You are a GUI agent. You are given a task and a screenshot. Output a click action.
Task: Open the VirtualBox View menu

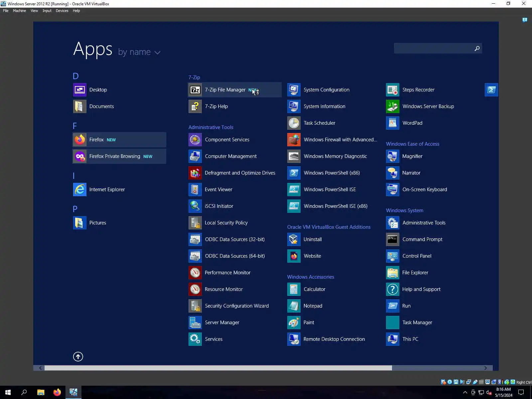[34, 11]
